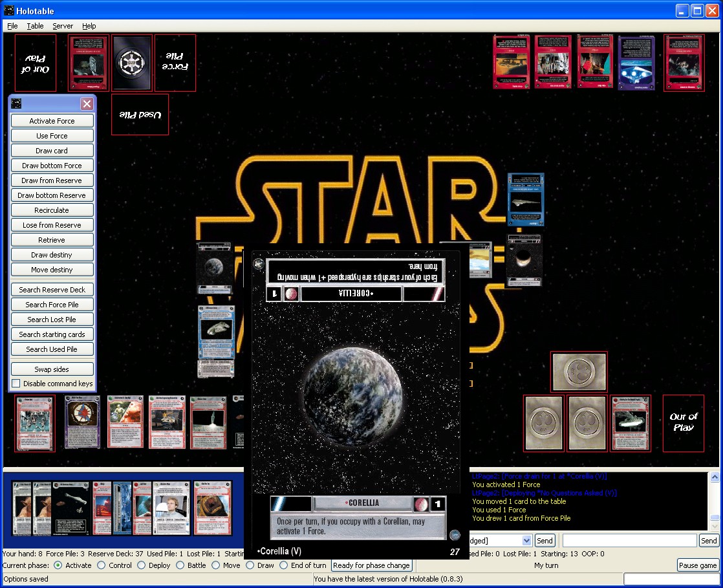Select the Battle phase radio button

180,565
